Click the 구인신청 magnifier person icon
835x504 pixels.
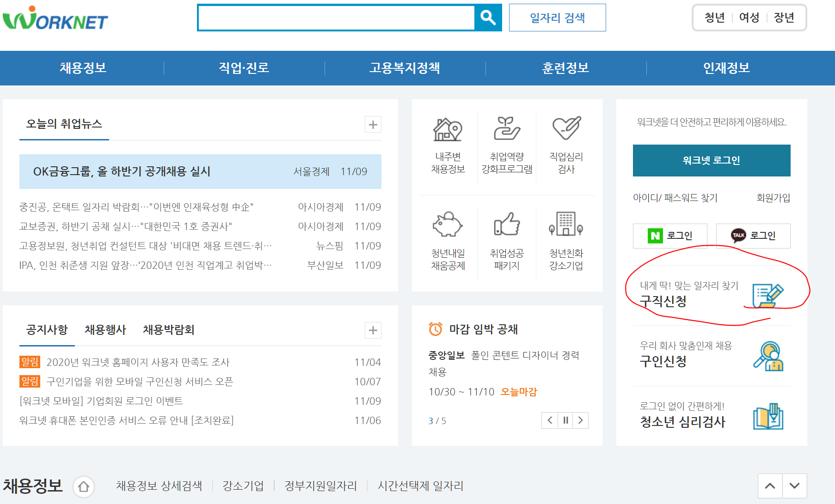768,356
